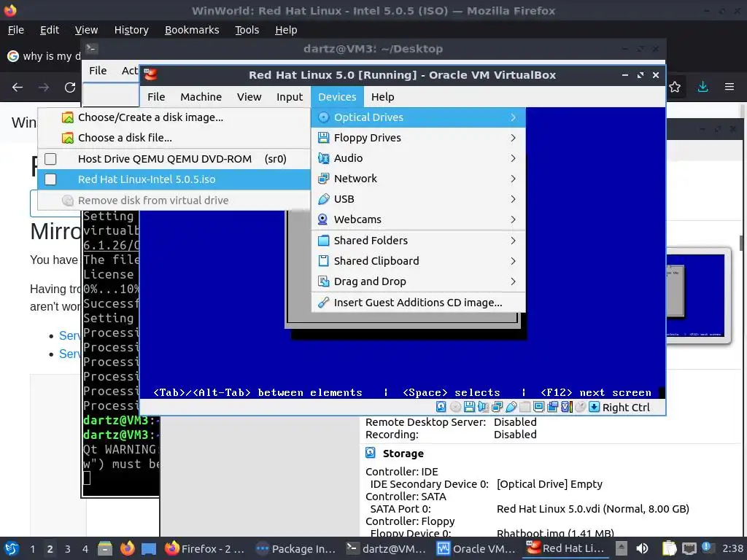747x560 pixels.
Task: Click the keyboard capture arrow icon
Action: [594, 407]
